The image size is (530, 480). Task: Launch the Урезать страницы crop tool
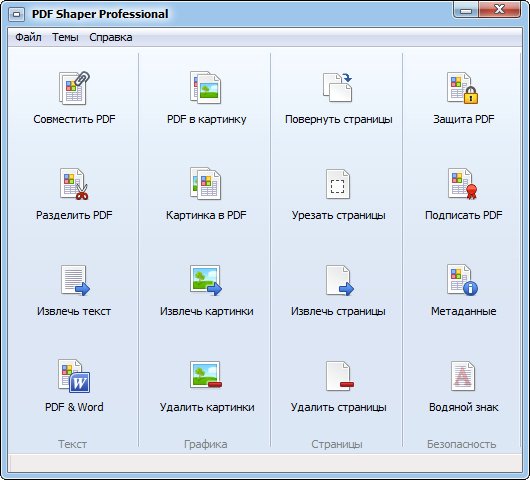[x=338, y=194]
